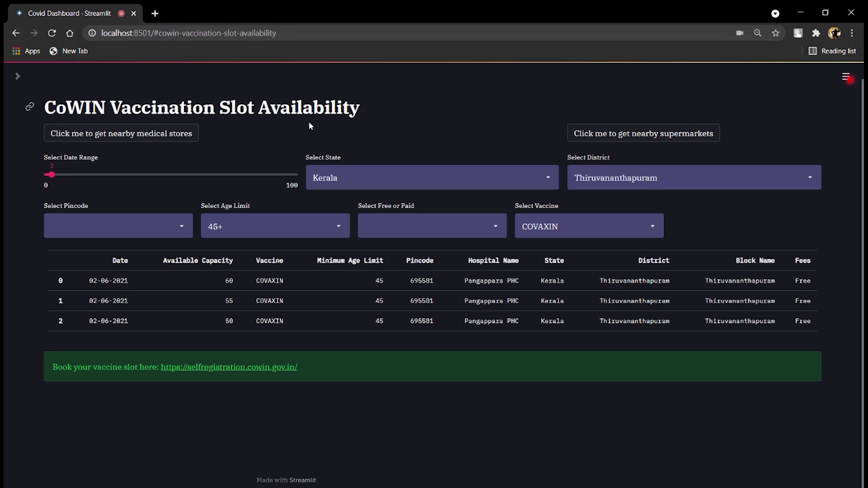The width and height of the screenshot is (868, 488).
Task: Change the Select Age Limit dropdown
Action: [275, 226]
